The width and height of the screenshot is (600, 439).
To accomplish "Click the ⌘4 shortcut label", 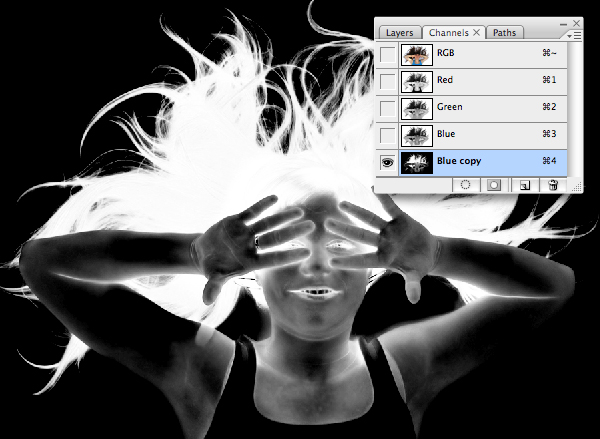I will point(549,161).
